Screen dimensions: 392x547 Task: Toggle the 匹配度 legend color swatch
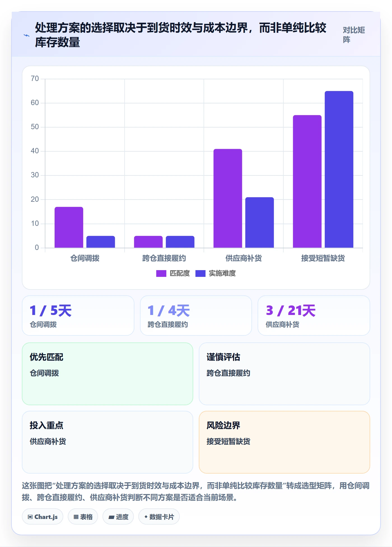pos(161,273)
